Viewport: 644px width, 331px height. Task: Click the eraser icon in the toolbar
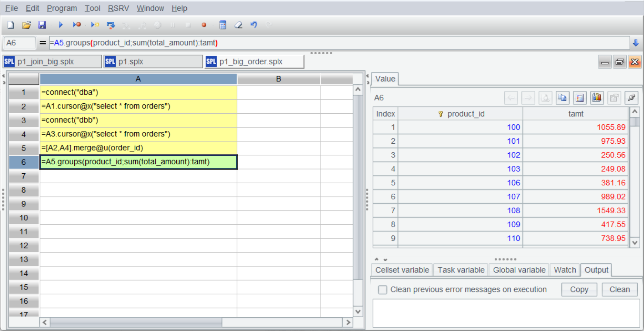(x=238, y=25)
